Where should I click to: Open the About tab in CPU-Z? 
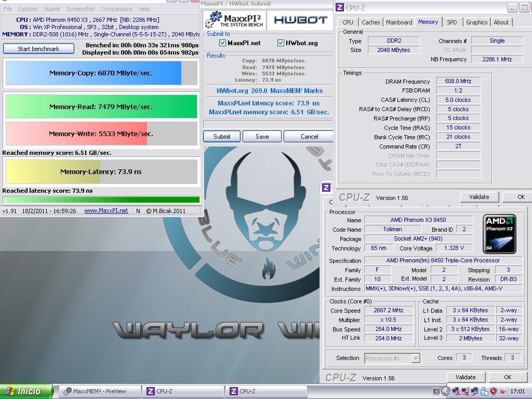(x=501, y=22)
